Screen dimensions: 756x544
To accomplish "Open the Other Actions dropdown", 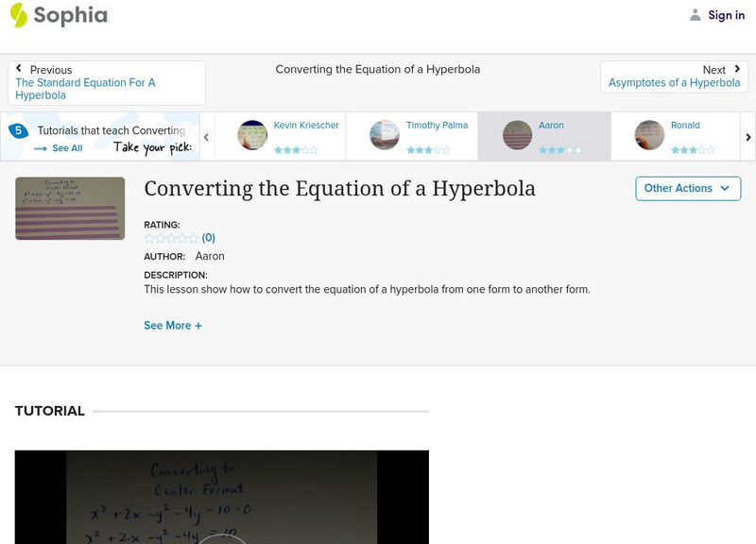I will point(687,188).
